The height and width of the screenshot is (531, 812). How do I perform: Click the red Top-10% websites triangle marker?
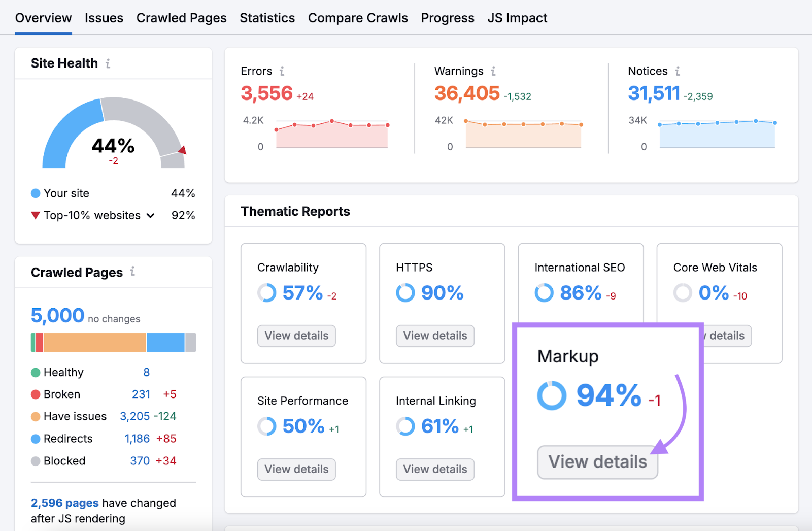[x=36, y=215]
